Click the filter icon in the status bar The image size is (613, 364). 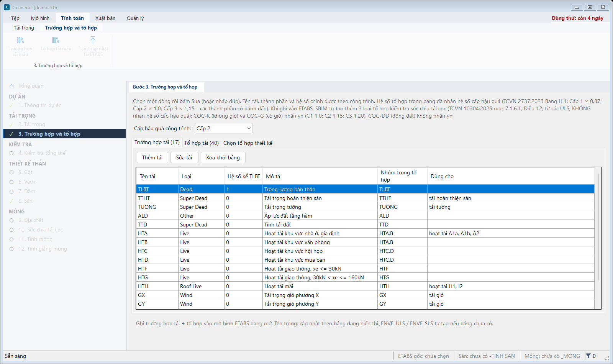point(588,356)
